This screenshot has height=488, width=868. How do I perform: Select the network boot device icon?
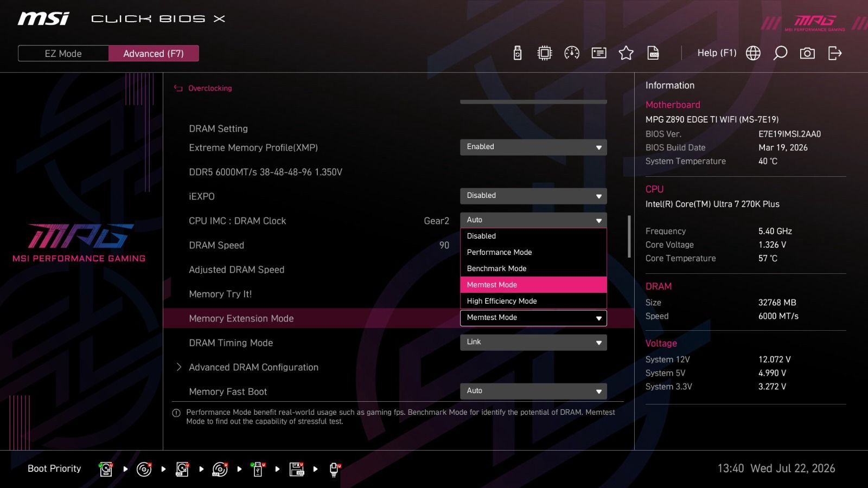335,469
